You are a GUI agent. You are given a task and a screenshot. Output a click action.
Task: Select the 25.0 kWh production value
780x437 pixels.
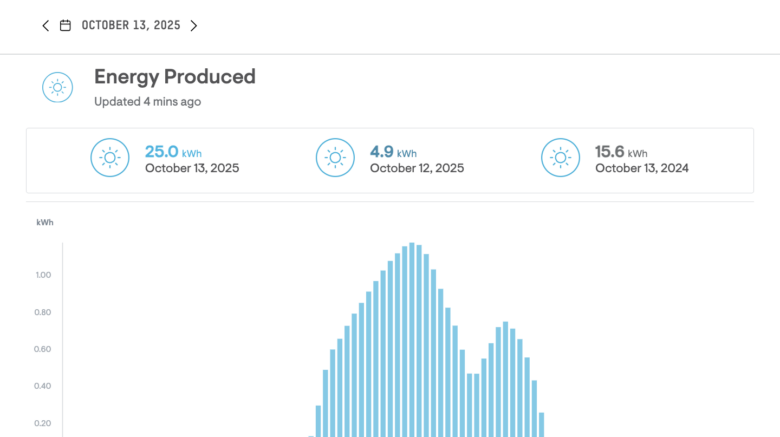tap(162, 152)
